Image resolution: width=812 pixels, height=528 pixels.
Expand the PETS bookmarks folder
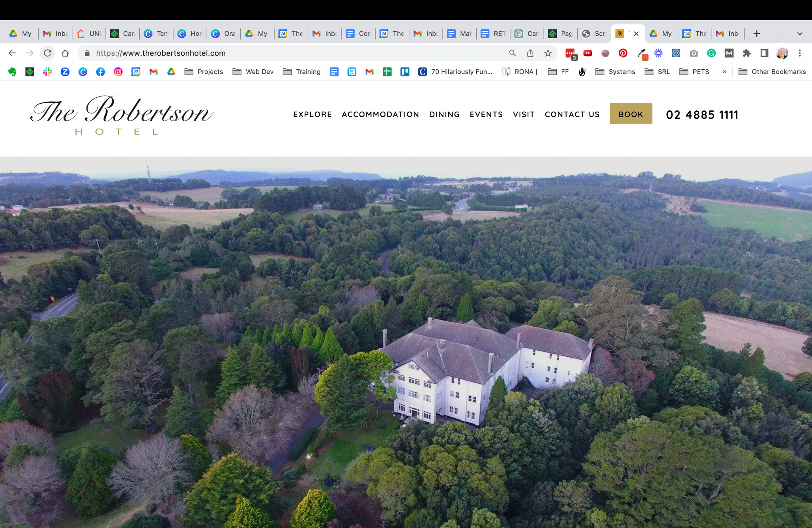(x=694, y=71)
